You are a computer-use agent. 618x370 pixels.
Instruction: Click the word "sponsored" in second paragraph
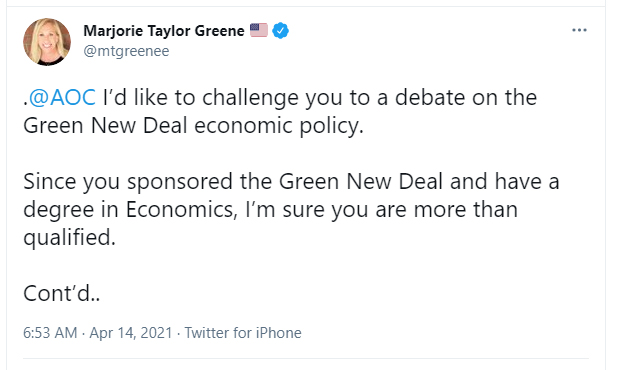coord(180,182)
